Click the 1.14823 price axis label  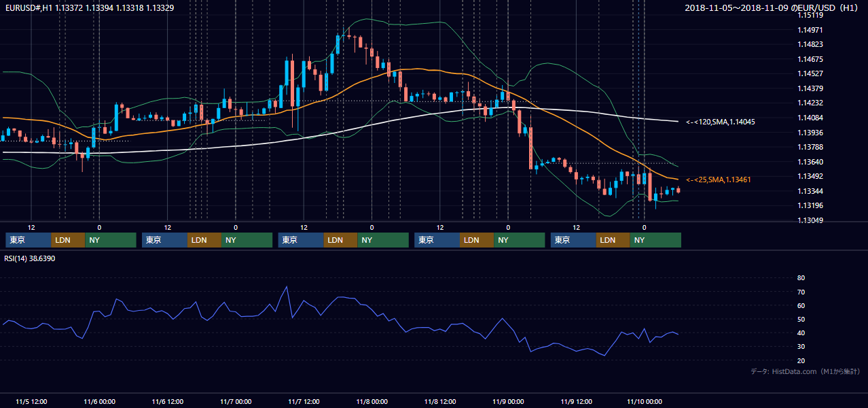[x=810, y=44]
